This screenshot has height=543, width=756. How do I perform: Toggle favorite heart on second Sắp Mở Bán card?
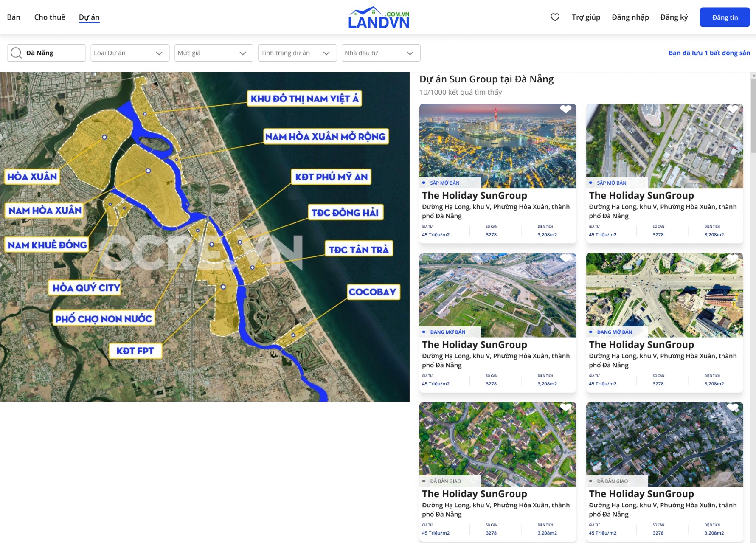click(732, 109)
